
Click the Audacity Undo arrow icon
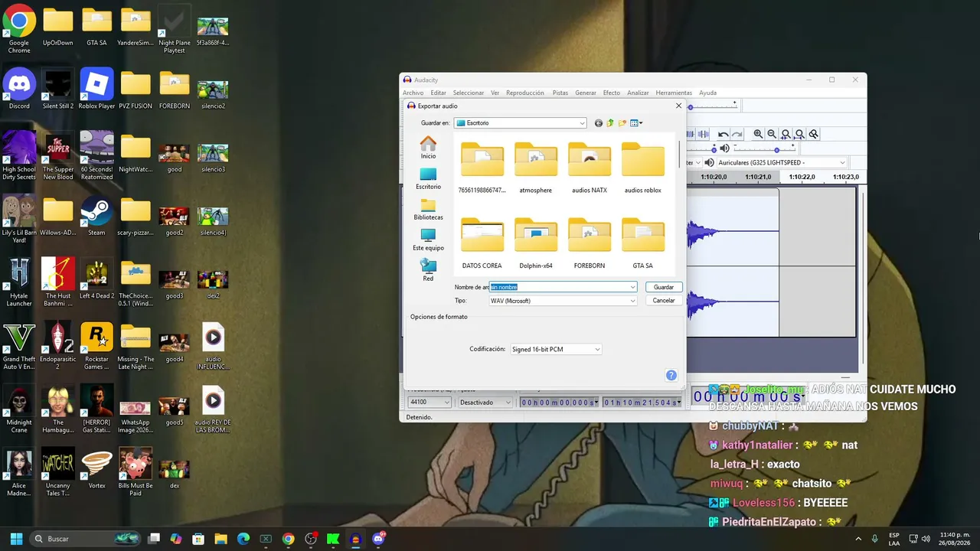[723, 134]
